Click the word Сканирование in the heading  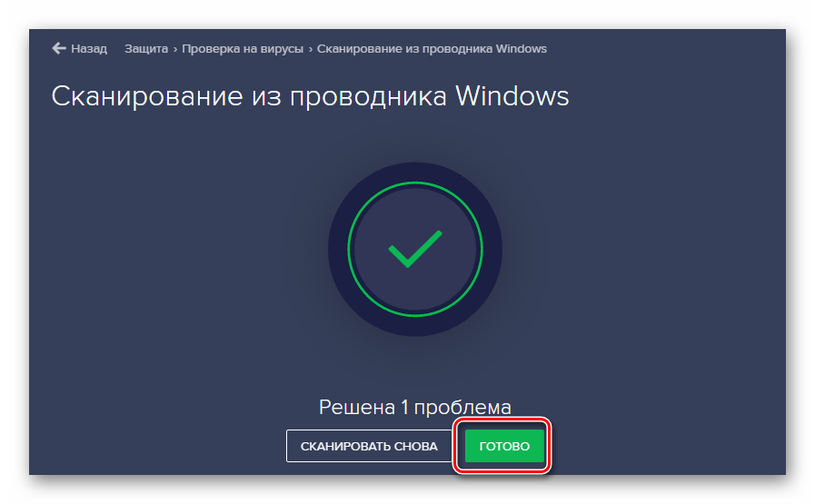(147, 96)
